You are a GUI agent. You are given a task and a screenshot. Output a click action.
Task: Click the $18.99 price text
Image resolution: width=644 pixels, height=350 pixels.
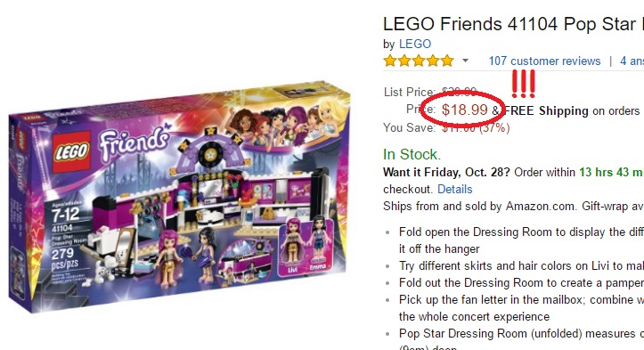[465, 110]
